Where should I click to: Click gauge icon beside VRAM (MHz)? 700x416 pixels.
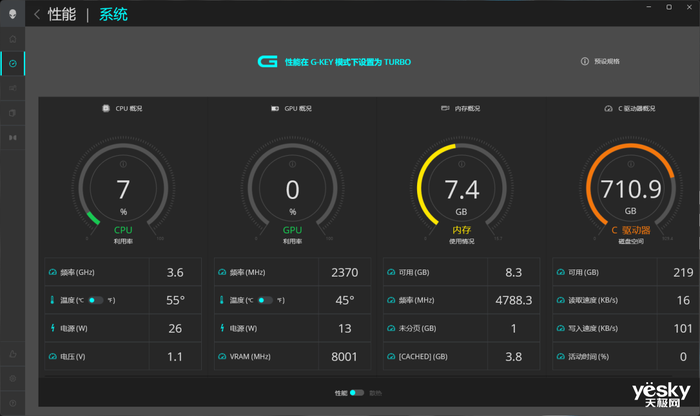click(x=222, y=356)
